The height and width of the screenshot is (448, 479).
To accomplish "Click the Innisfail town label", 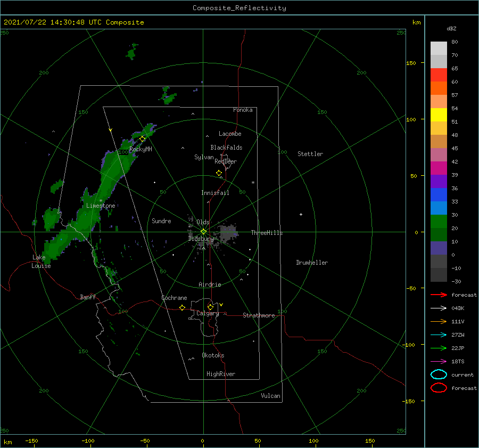I will click(x=215, y=193).
